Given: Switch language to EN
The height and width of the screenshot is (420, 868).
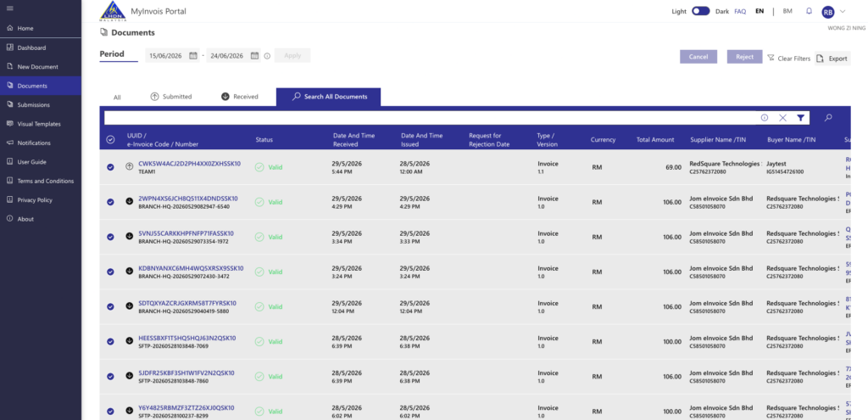Looking at the screenshot, I should [759, 11].
